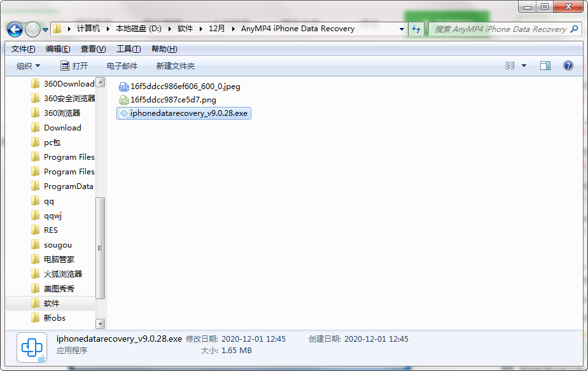
Task: Open recent locations dropdown beside Forward arrow
Action: pyautogui.click(x=45, y=29)
